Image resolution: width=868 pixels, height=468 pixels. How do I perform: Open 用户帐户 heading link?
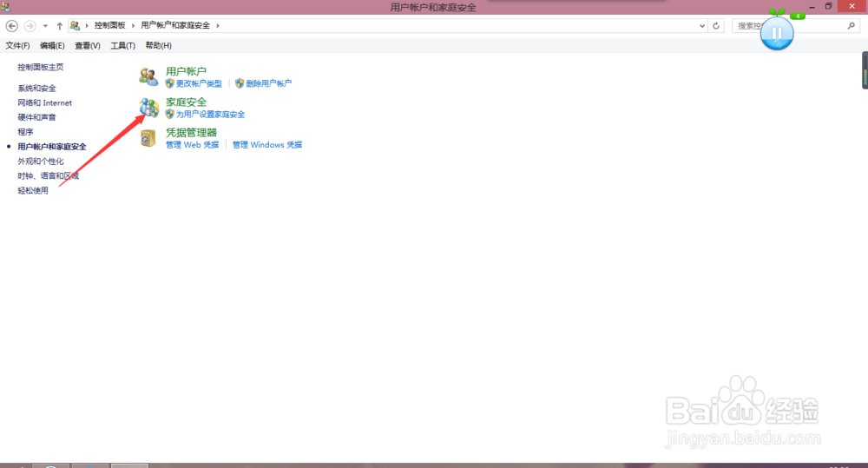pyautogui.click(x=186, y=71)
